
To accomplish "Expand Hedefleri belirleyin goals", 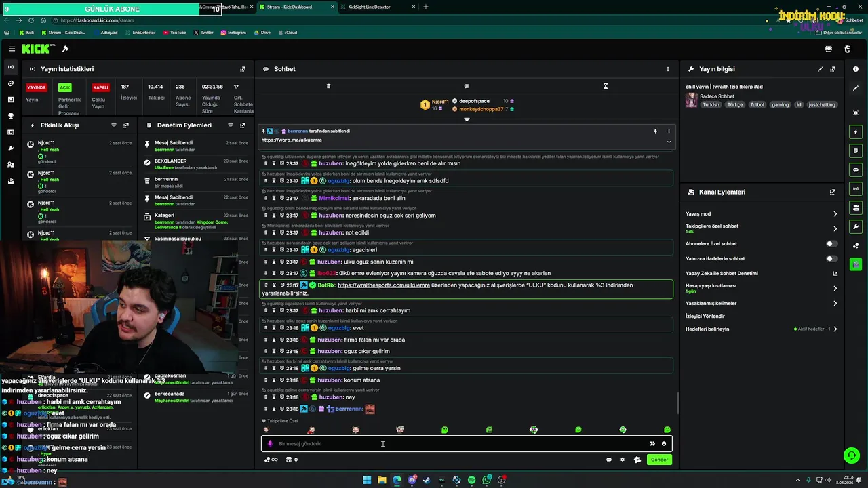I will 835,329.
